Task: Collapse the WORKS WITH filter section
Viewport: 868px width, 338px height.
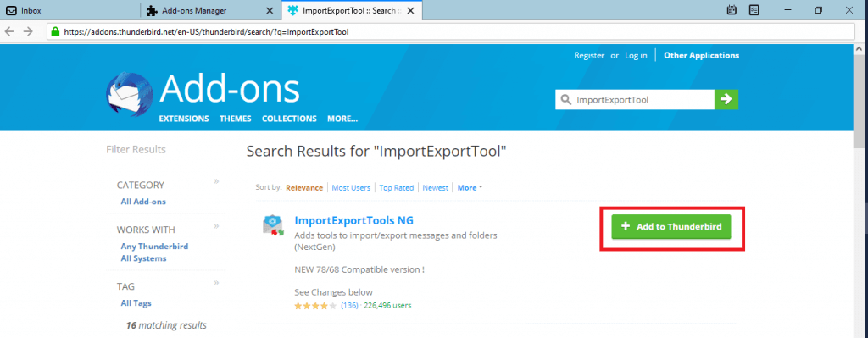Action: click(x=216, y=225)
